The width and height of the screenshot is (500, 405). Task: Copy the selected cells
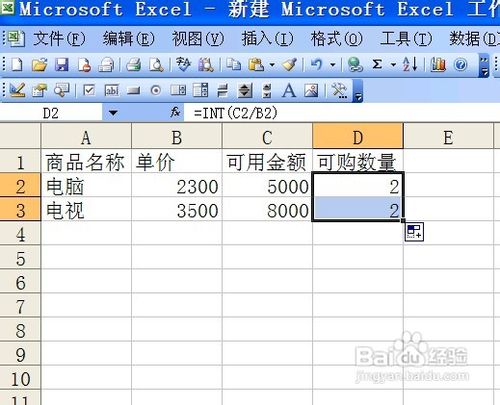point(233,64)
